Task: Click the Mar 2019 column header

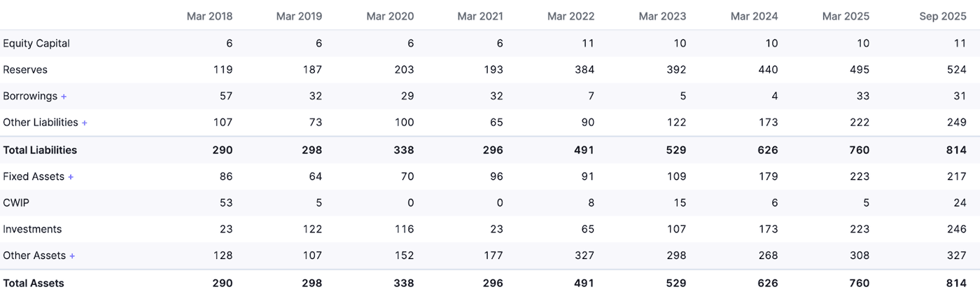Action: (x=300, y=16)
